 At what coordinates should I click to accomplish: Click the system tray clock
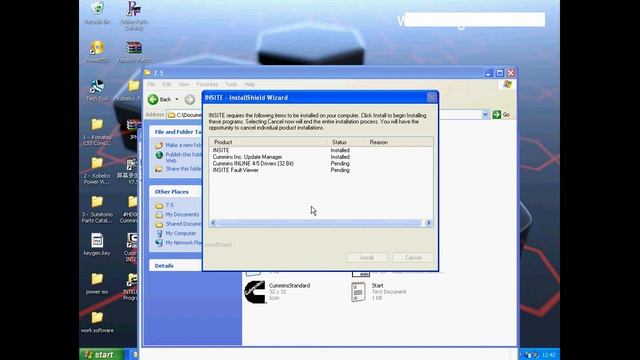[549, 355]
